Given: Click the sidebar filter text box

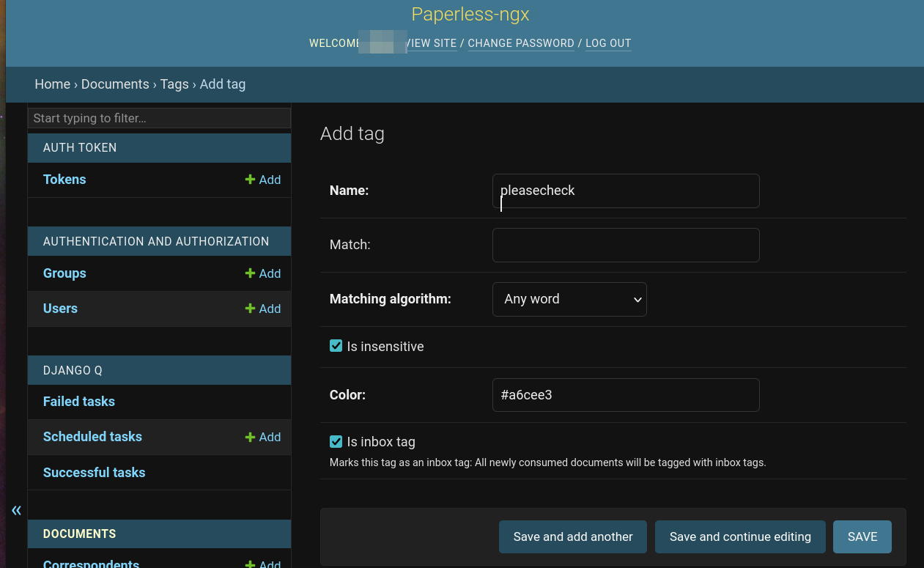Looking at the screenshot, I should point(159,118).
